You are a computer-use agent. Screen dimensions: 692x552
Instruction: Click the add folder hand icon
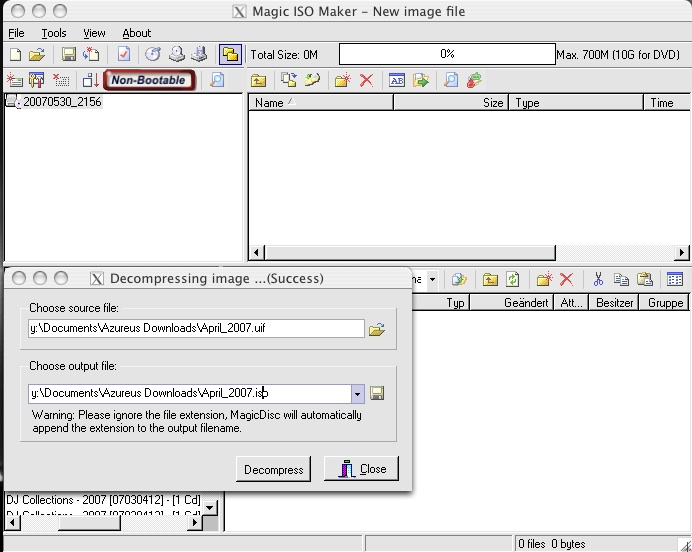coord(312,80)
